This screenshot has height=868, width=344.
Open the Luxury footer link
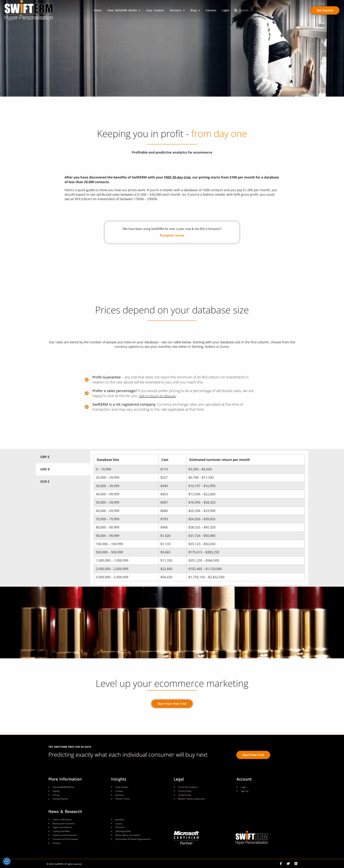(119, 823)
